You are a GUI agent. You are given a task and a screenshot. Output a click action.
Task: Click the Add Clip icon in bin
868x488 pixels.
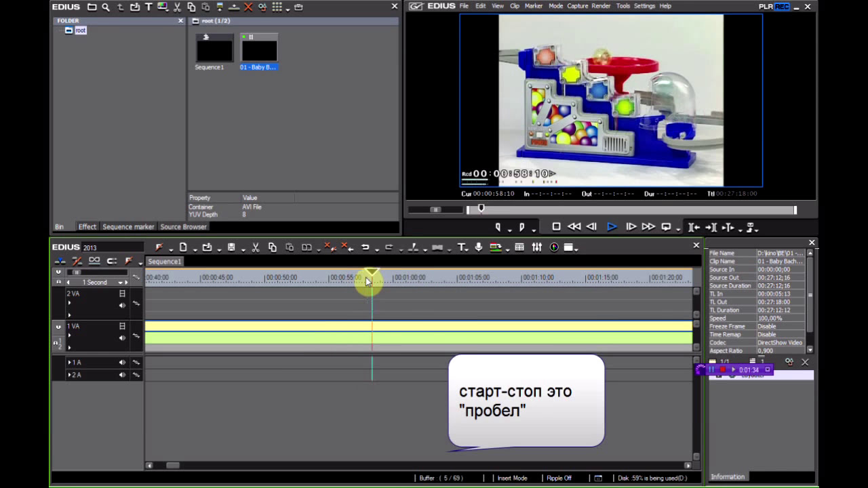pyautogui.click(x=135, y=7)
